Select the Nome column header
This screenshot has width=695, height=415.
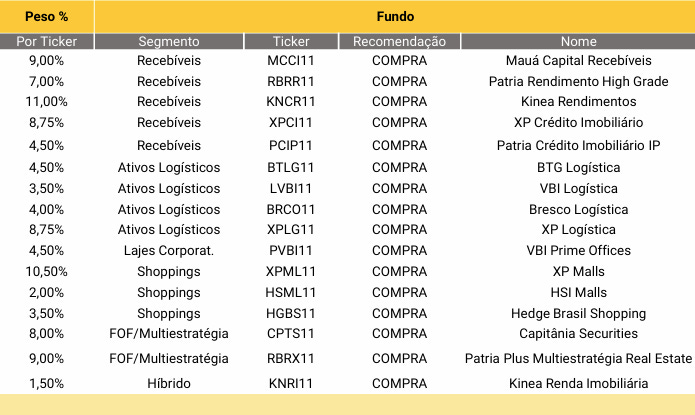(x=578, y=41)
